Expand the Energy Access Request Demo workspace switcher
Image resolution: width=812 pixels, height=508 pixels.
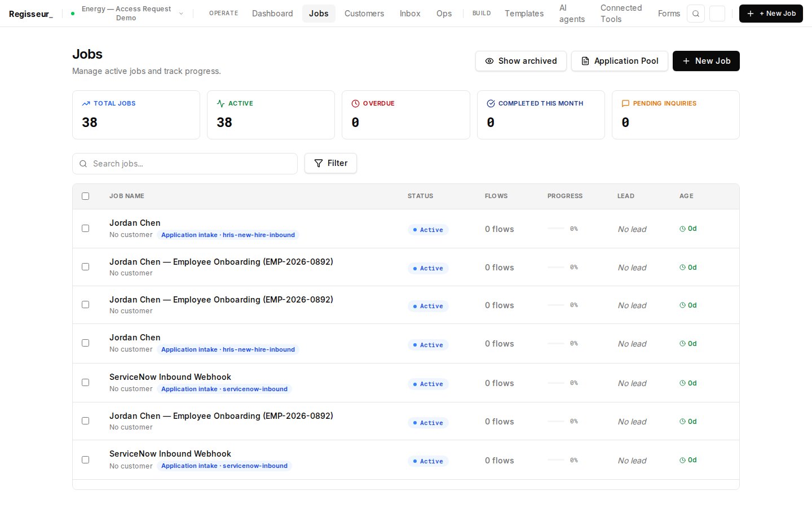127,14
